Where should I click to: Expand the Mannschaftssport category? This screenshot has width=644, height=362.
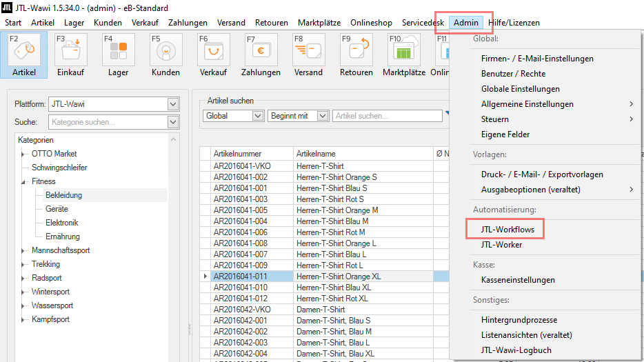23,251
